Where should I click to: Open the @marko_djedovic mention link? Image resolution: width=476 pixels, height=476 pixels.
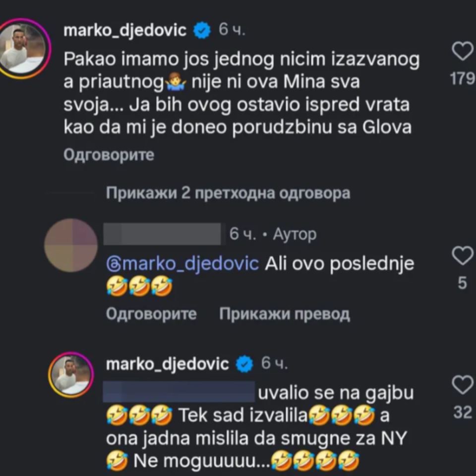pyautogui.click(x=179, y=264)
